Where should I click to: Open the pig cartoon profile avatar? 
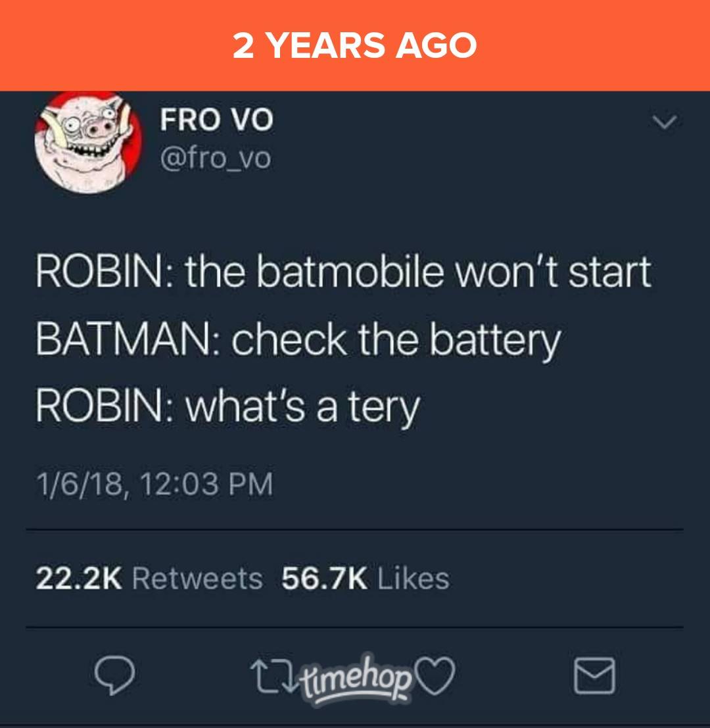(x=87, y=141)
